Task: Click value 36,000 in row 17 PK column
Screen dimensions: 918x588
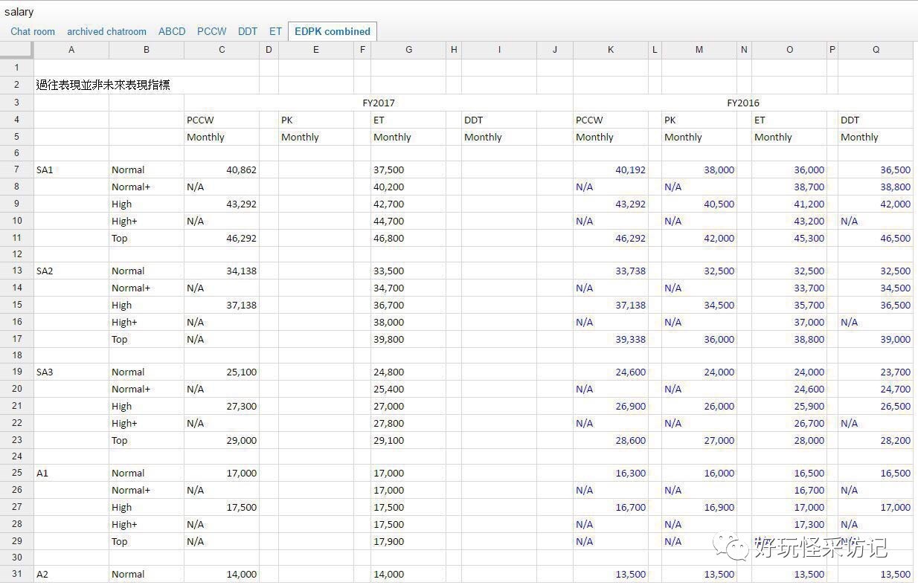Action: (x=699, y=339)
